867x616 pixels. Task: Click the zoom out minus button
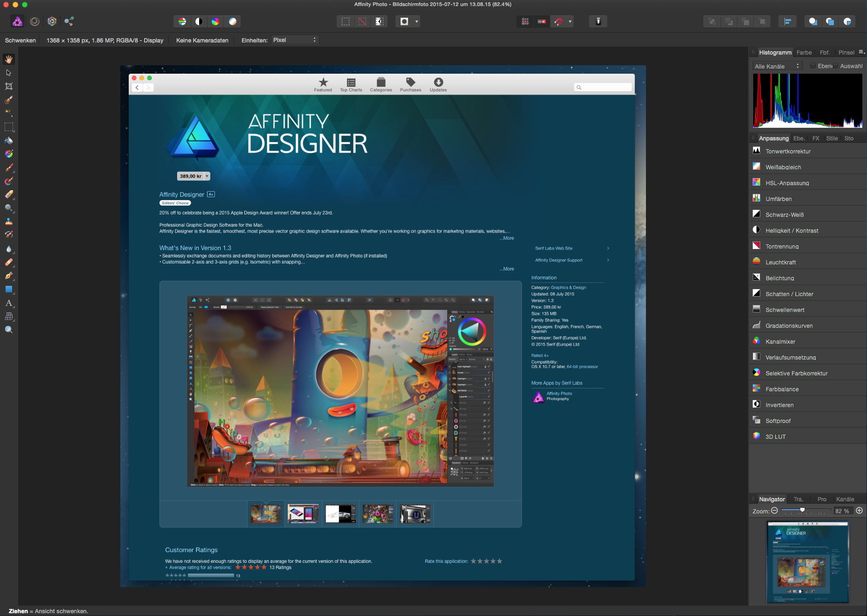coord(775,511)
